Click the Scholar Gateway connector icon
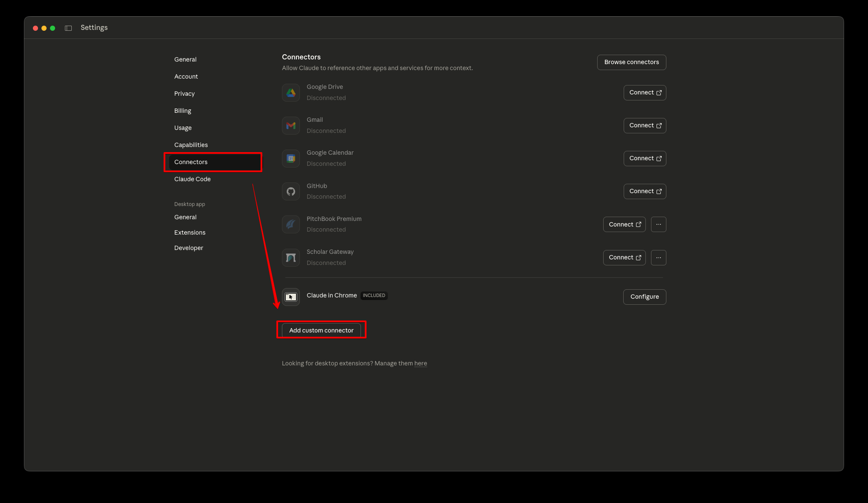This screenshot has height=503, width=868. [x=291, y=258]
